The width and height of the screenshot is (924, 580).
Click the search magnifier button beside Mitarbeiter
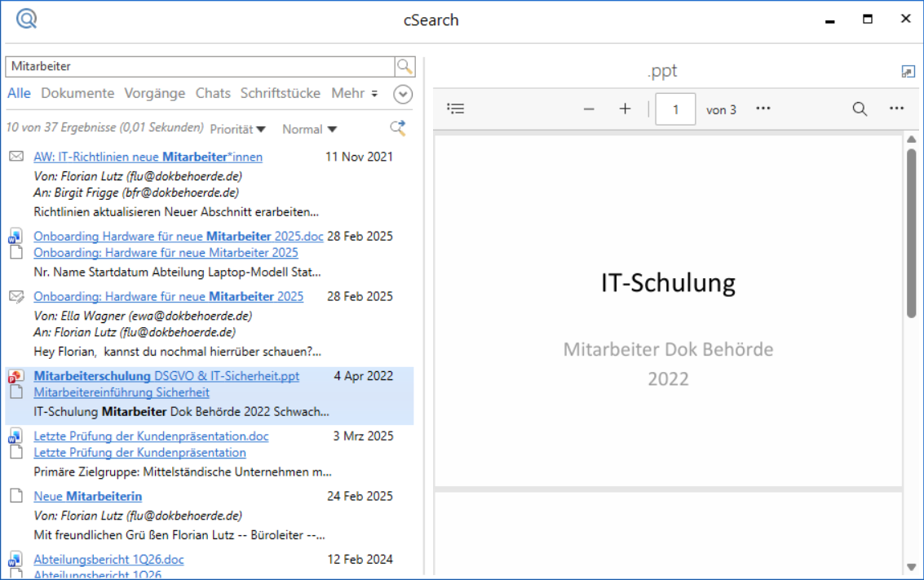click(x=405, y=66)
